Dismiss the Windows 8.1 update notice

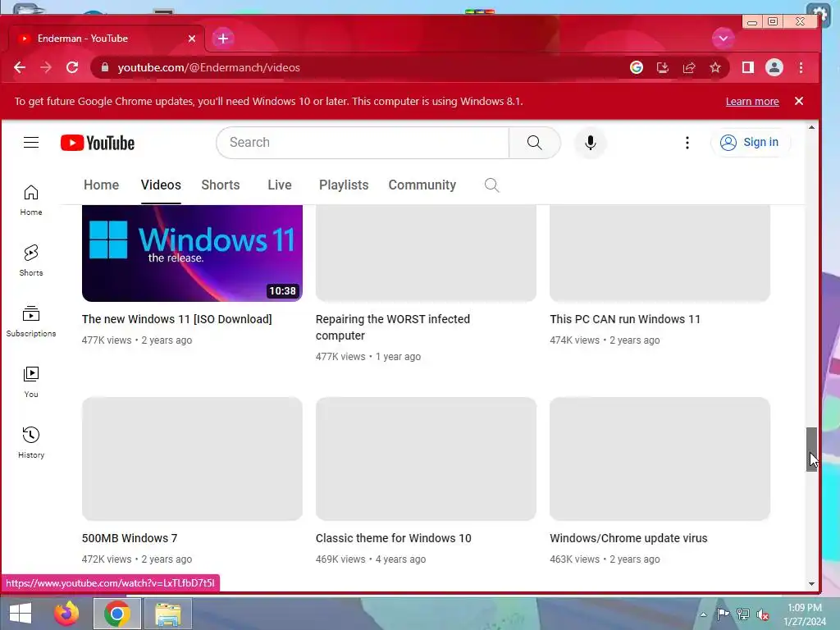[x=799, y=101]
